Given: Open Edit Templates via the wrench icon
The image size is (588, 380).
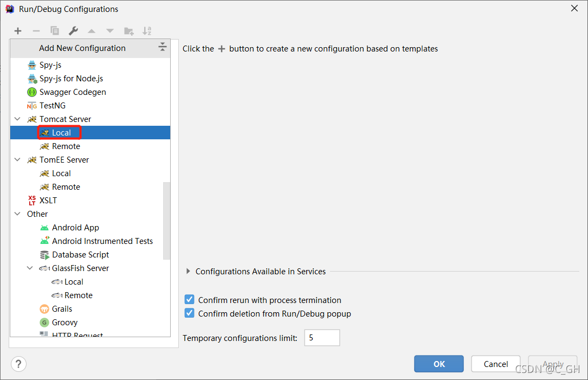Looking at the screenshot, I should (x=73, y=31).
